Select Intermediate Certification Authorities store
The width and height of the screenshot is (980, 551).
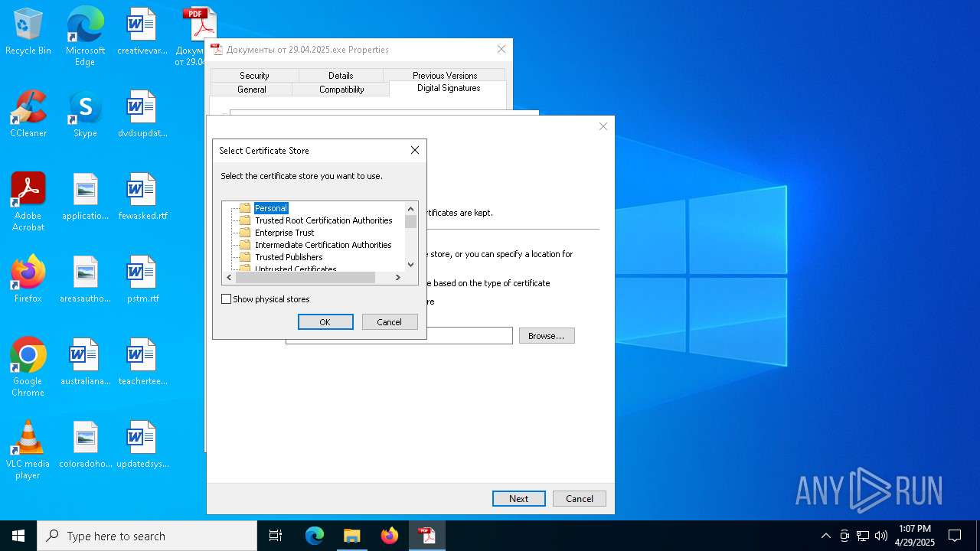(323, 245)
